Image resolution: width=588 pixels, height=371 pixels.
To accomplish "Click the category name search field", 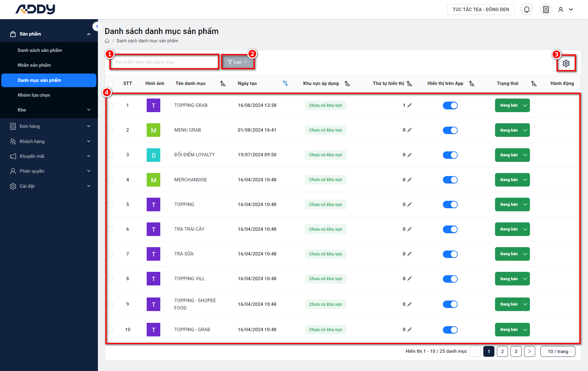I will click(x=164, y=62).
